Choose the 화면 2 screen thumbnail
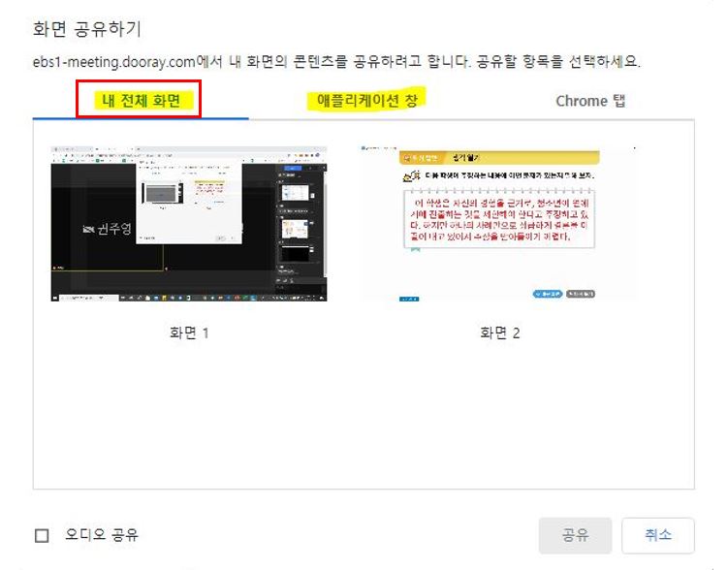 pyautogui.click(x=499, y=224)
